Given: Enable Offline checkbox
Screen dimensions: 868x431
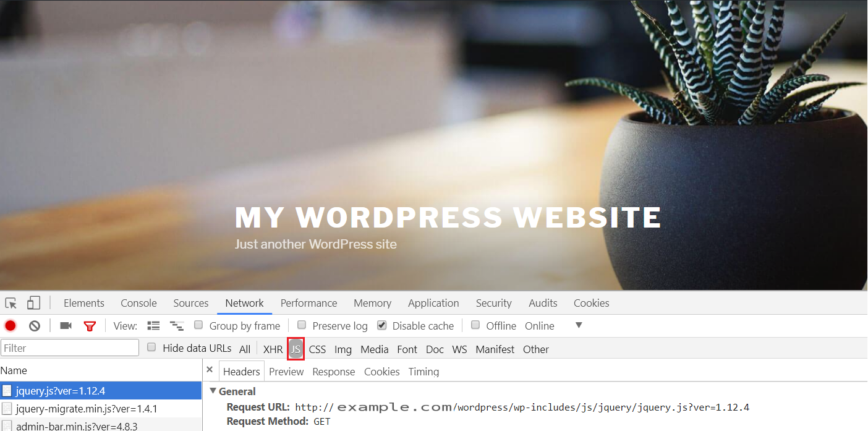Looking at the screenshot, I should pos(475,325).
